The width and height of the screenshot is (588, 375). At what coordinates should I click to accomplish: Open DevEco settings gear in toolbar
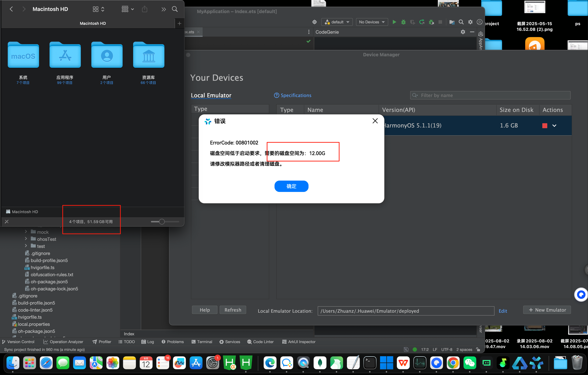pyautogui.click(x=470, y=22)
